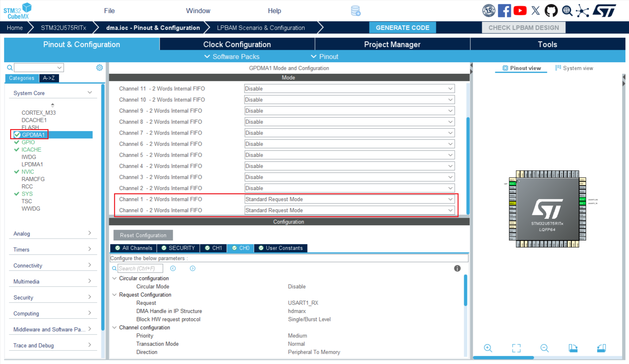Viewport: 629px width, 364px height.
Task: Collapse the Circular configuration section
Action: (x=114, y=278)
